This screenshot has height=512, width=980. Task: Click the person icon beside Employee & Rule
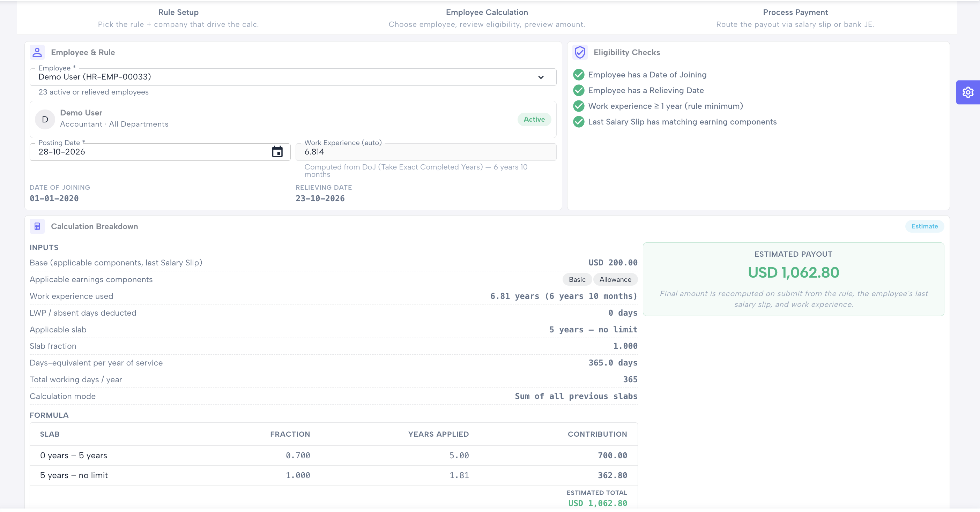point(37,52)
